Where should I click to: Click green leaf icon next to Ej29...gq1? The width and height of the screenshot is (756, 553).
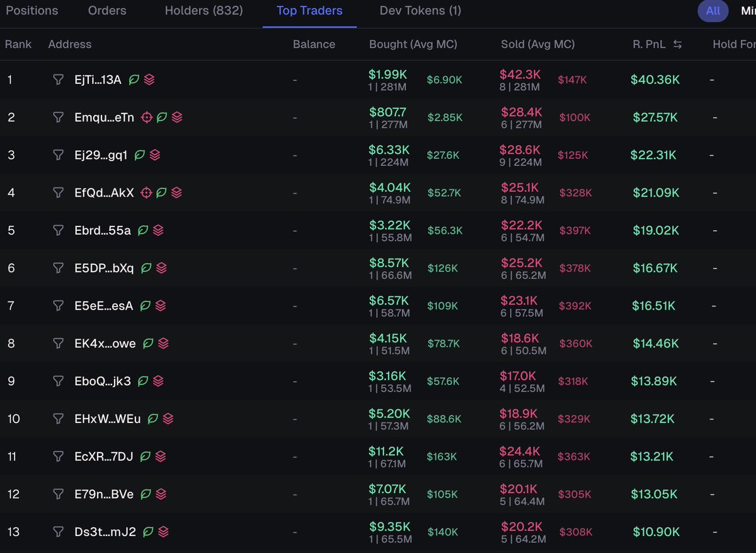(140, 155)
